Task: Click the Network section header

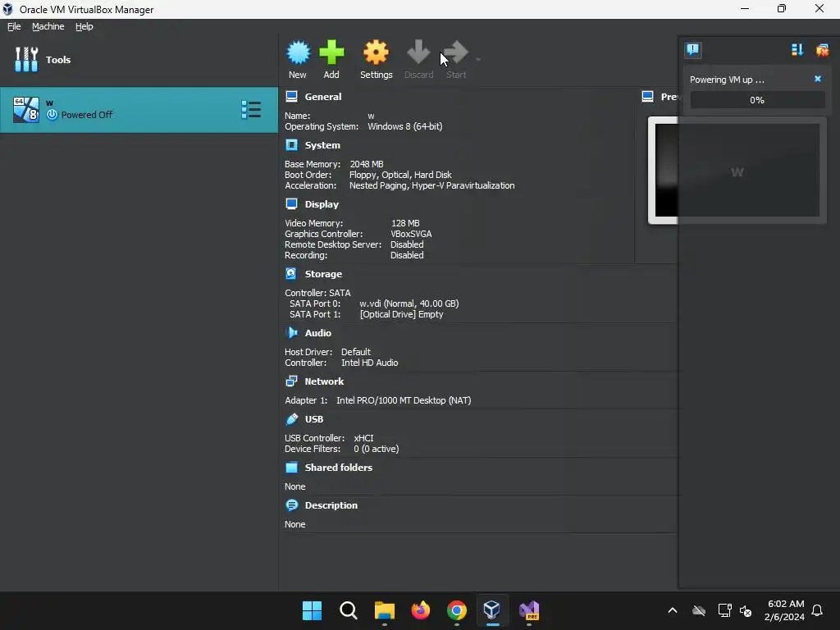Action: 324,381
